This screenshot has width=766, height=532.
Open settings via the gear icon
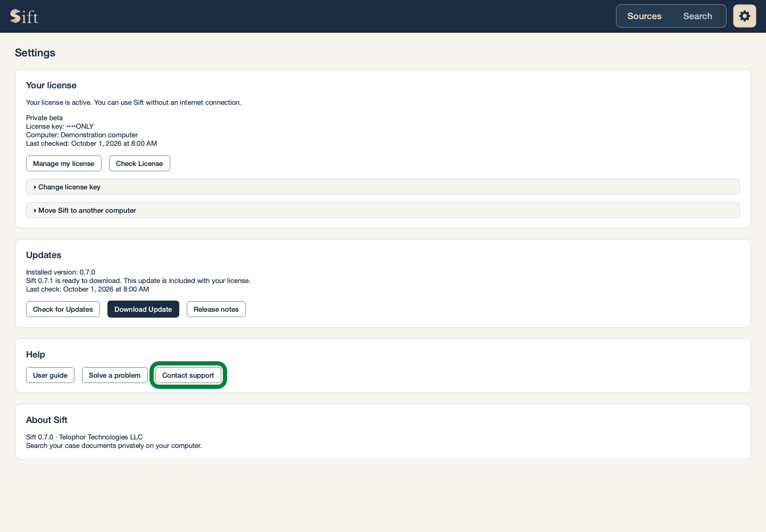(x=745, y=16)
